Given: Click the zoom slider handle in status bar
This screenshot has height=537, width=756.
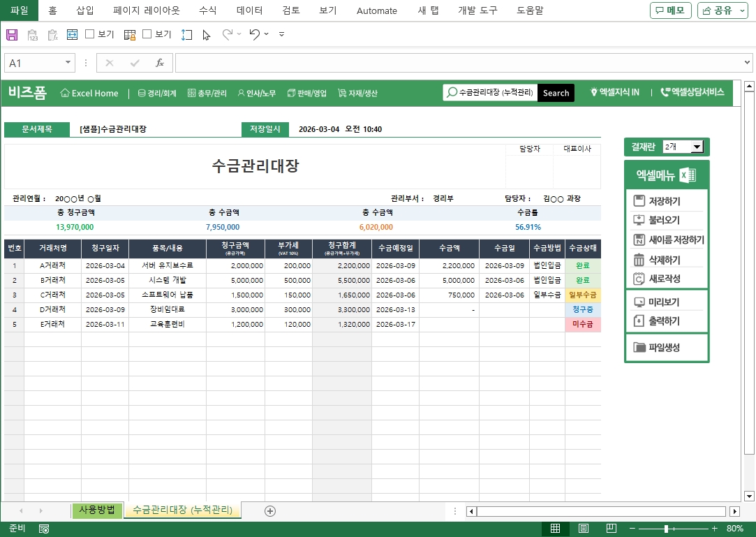Looking at the screenshot, I should (666, 529).
